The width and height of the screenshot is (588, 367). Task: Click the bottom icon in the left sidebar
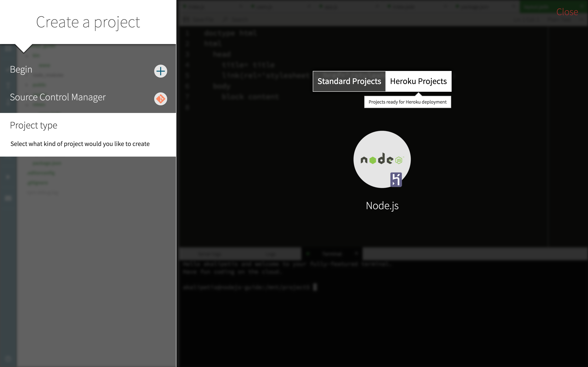click(8, 359)
